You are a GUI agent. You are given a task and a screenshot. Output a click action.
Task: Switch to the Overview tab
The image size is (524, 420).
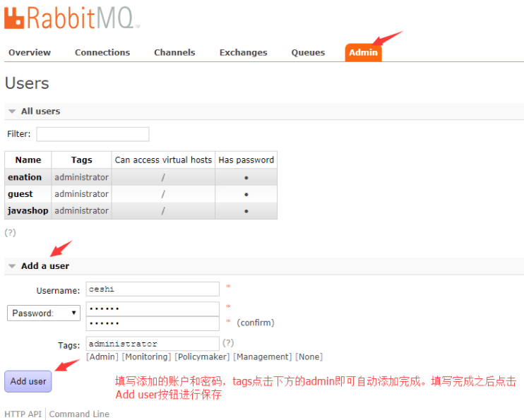[x=30, y=52]
